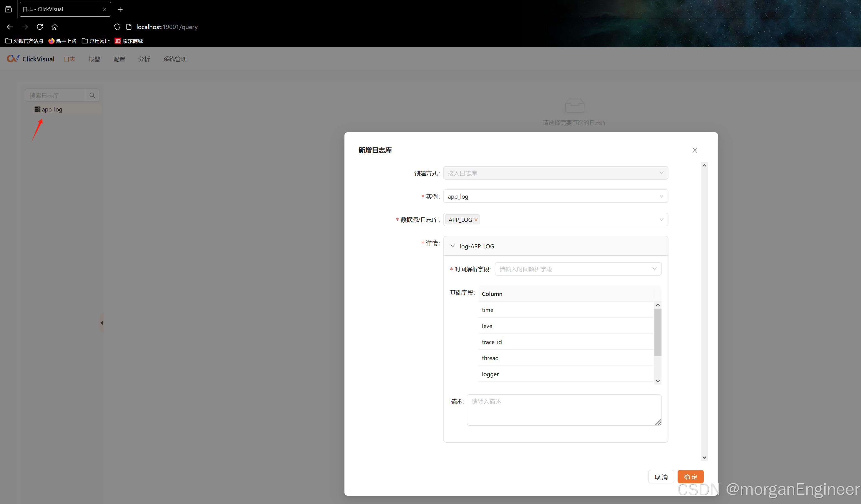This screenshot has width=861, height=504.
Task: Open the browser home page icon
Action: tap(55, 27)
